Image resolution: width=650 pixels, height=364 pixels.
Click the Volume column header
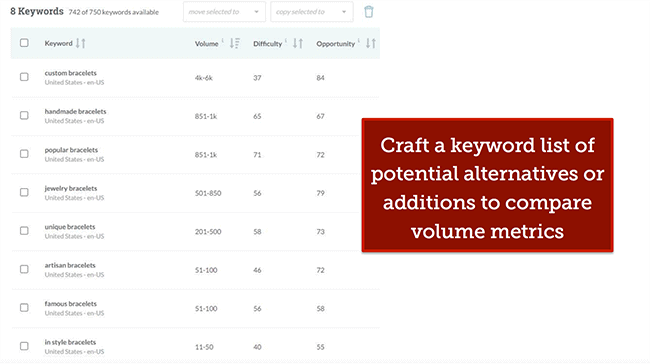(x=206, y=44)
